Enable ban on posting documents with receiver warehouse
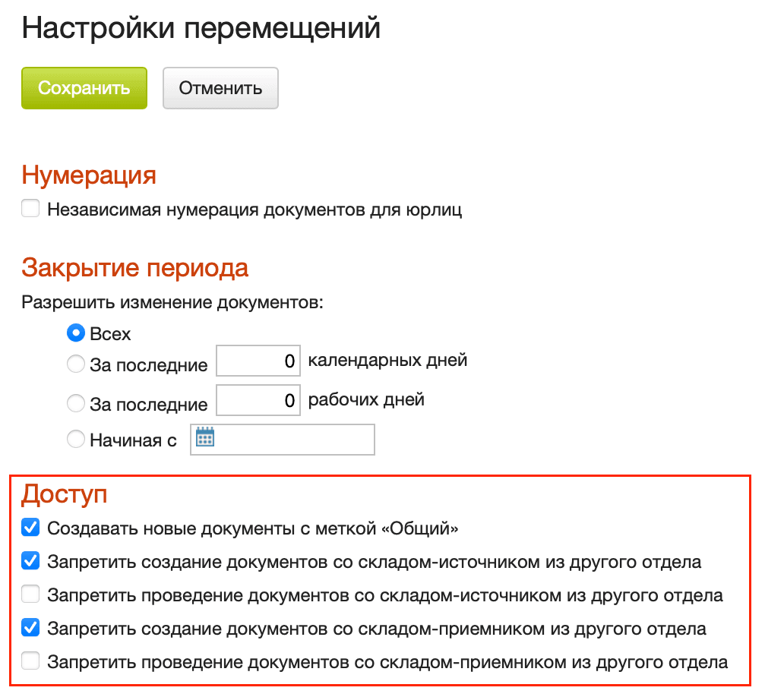Viewport: 784px width, 697px height. [x=30, y=661]
